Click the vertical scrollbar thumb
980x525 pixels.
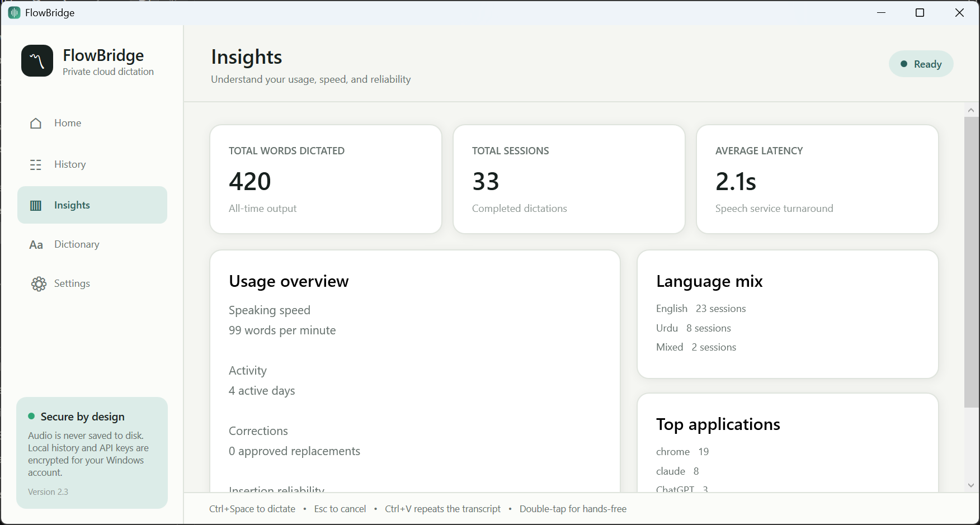click(x=971, y=262)
